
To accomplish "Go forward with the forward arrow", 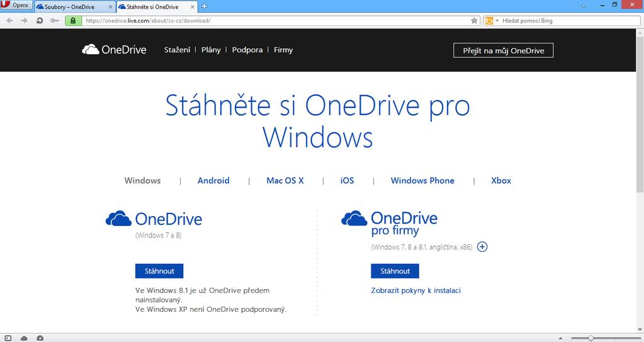I will (x=24, y=21).
